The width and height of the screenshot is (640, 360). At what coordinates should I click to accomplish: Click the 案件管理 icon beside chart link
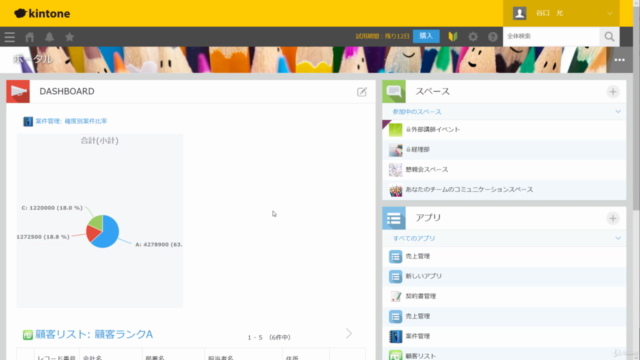(x=28, y=122)
